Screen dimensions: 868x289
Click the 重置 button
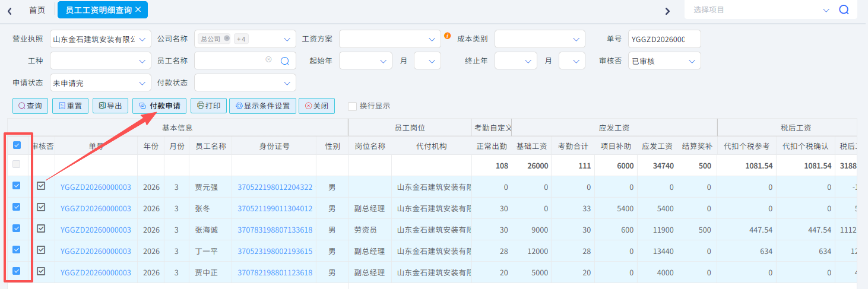pyautogui.click(x=70, y=106)
